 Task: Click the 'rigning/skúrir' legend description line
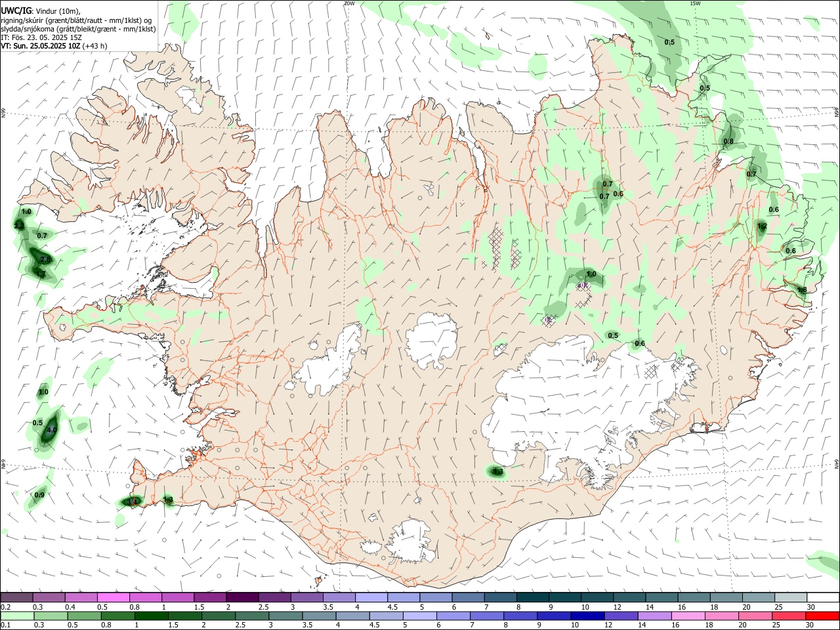pyautogui.click(x=76, y=20)
